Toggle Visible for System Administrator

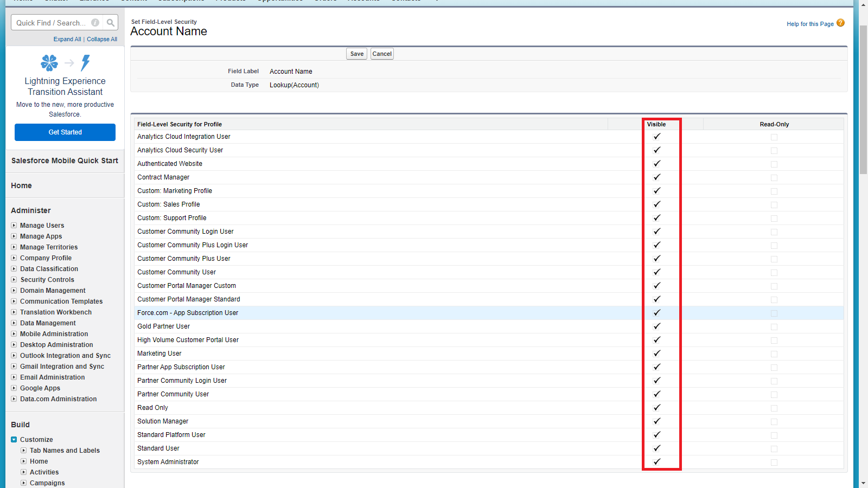click(657, 462)
